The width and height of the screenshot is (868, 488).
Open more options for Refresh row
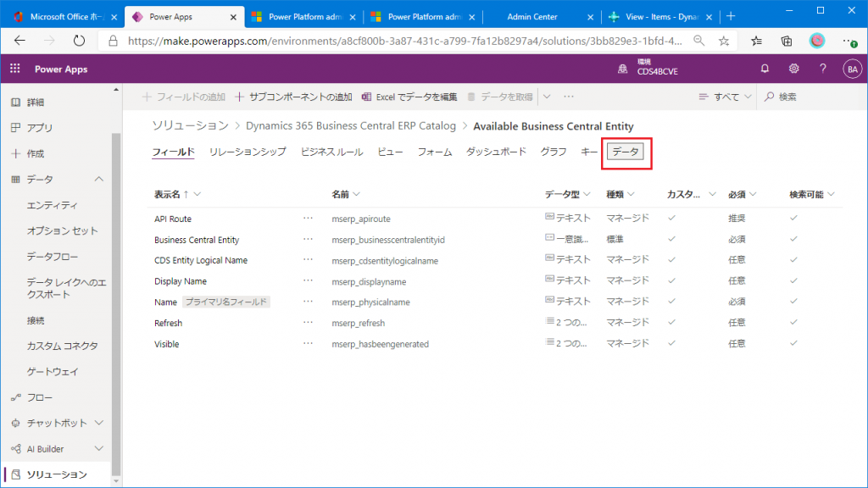coord(308,323)
